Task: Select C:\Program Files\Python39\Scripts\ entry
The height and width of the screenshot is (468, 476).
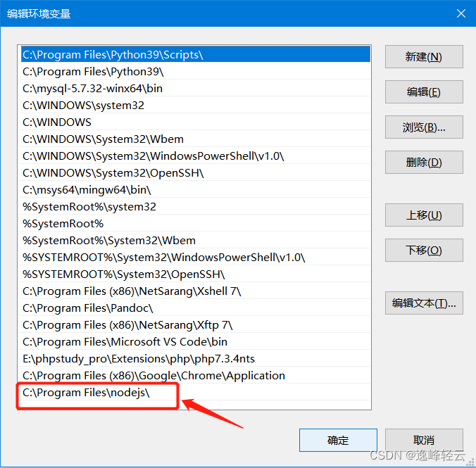Action: pyautogui.click(x=196, y=54)
